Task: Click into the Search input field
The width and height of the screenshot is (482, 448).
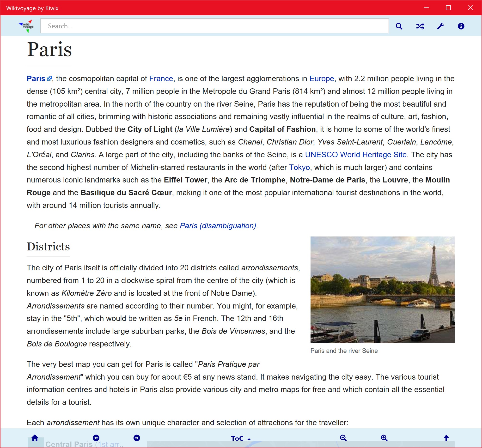Action: 214,26
